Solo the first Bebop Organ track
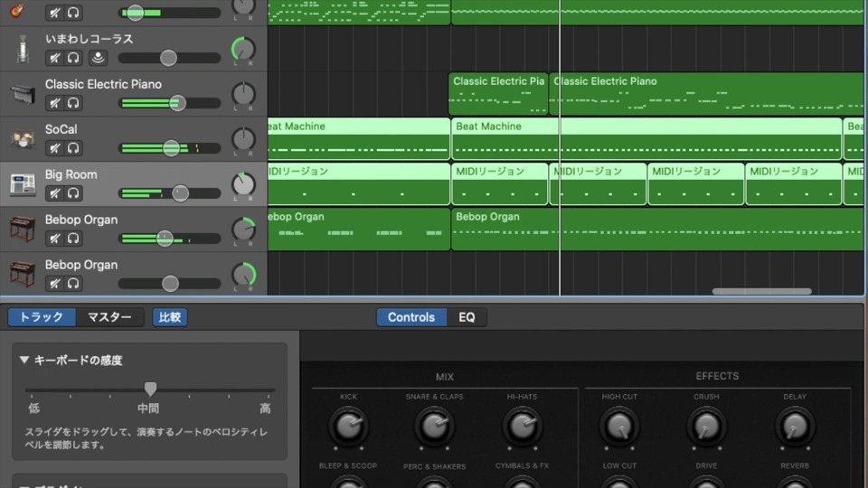This screenshot has width=868, height=488. tap(73, 239)
